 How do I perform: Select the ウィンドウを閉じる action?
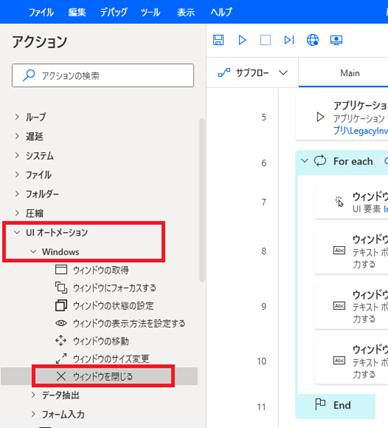point(103,376)
